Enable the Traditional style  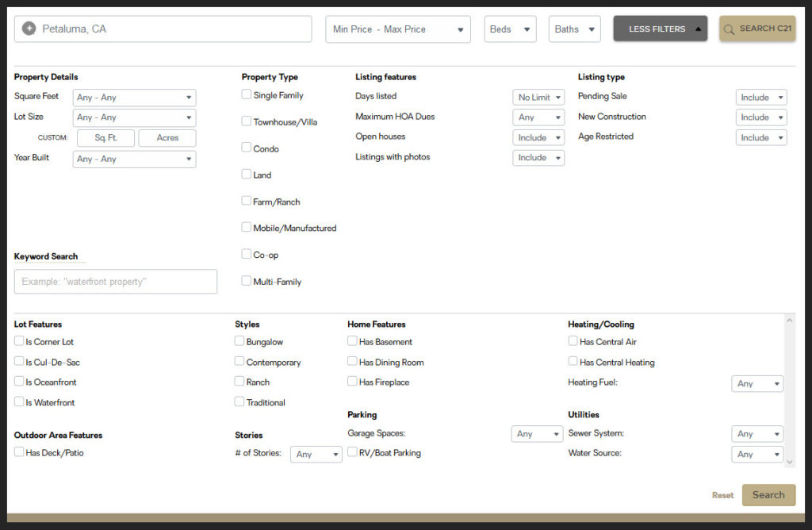click(x=239, y=401)
